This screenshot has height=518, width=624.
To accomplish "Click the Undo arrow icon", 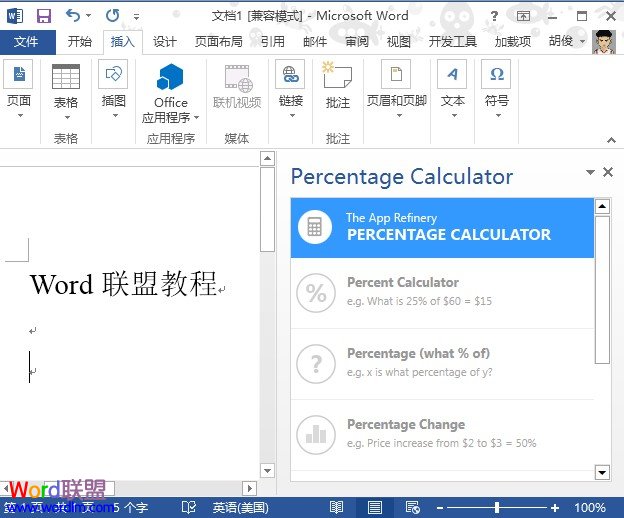I will coord(73,15).
